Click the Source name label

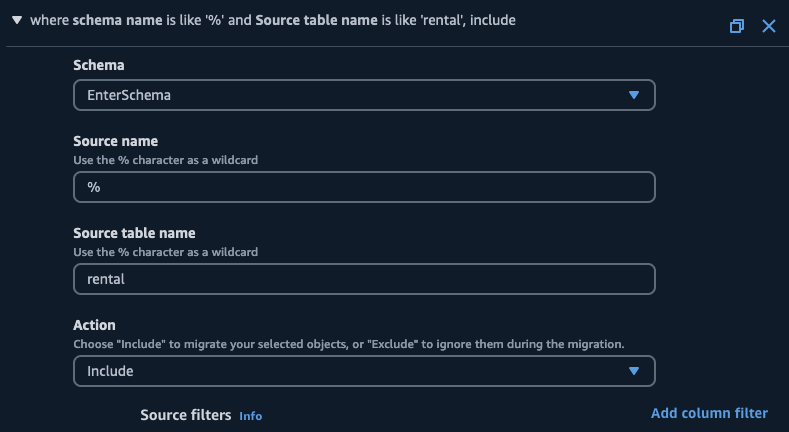coord(116,141)
